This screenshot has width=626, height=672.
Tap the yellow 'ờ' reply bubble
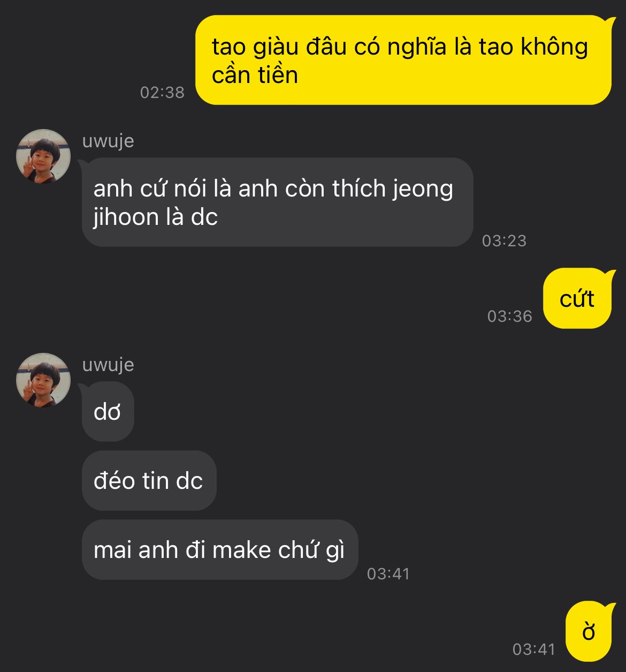click(589, 631)
